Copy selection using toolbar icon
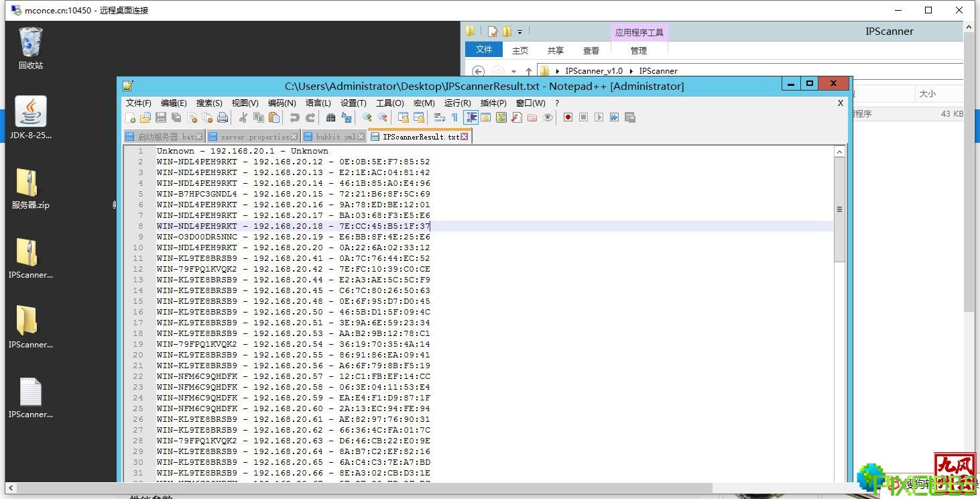 click(259, 117)
